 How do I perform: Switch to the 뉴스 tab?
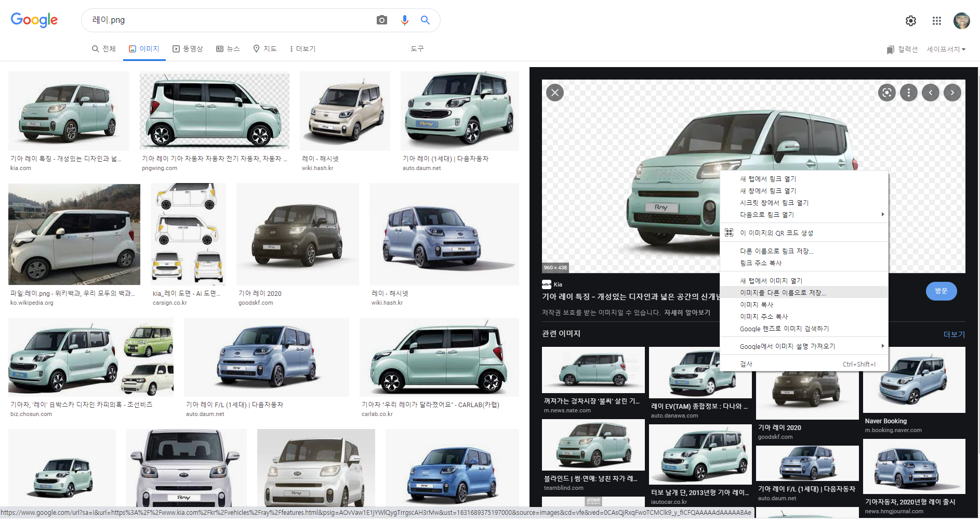click(228, 49)
